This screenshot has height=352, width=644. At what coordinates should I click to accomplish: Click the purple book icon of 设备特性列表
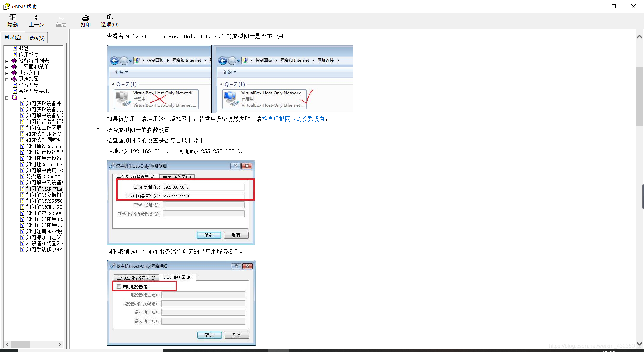[x=14, y=61]
